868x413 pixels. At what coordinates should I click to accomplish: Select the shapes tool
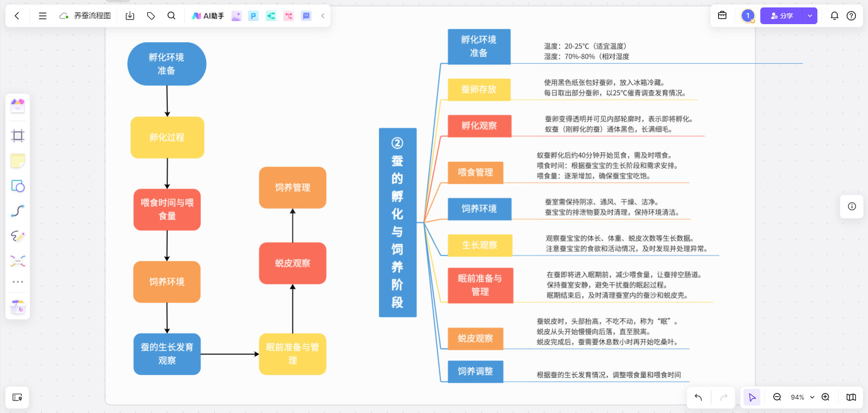pyautogui.click(x=18, y=186)
